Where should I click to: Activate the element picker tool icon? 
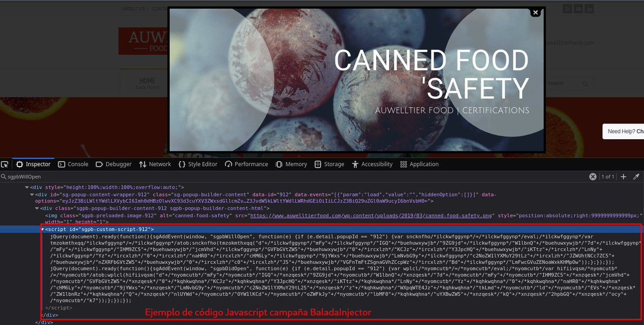[x=5, y=164]
